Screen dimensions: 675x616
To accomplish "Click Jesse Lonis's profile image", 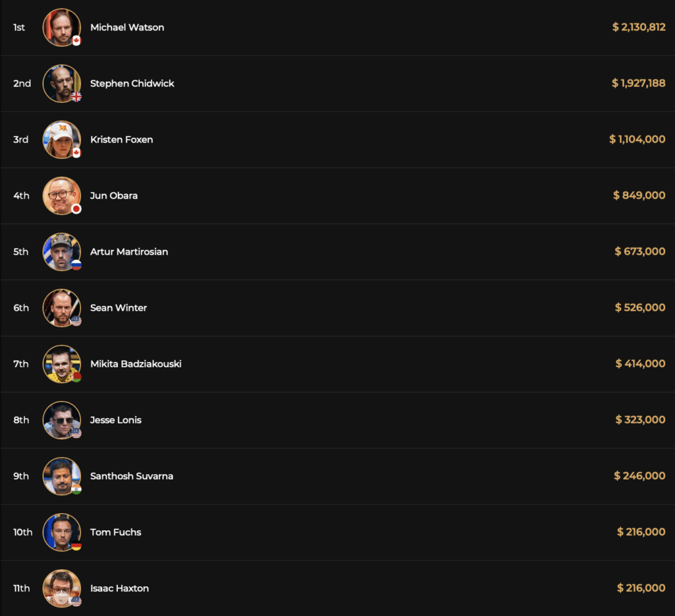I will coord(61,419).
